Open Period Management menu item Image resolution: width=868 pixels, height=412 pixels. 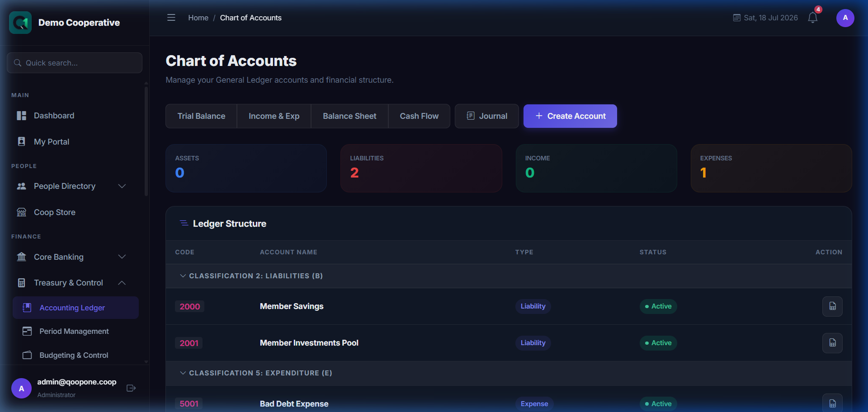coord(75,331)
